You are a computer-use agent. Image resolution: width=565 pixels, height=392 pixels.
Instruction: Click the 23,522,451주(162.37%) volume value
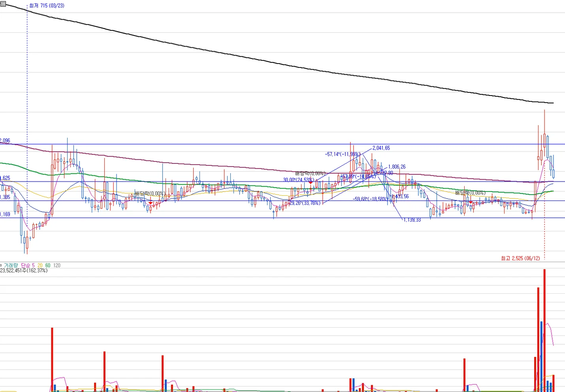[x=24, y=271]
